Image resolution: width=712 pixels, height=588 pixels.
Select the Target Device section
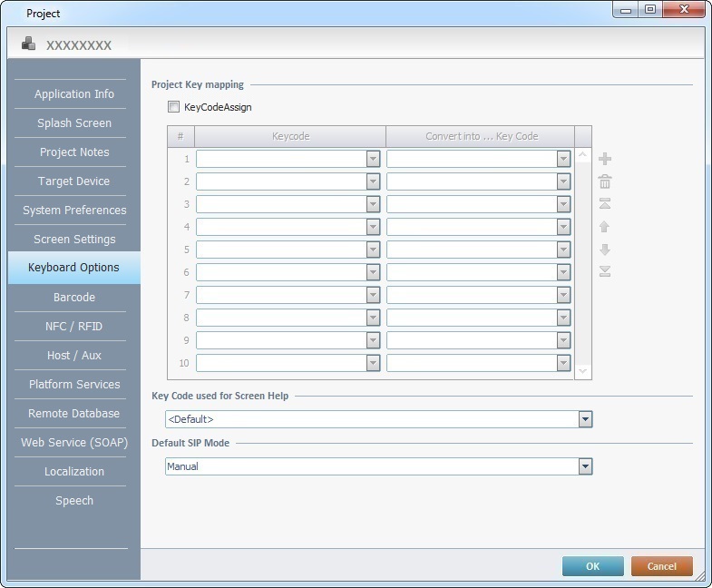pos(73,181)
